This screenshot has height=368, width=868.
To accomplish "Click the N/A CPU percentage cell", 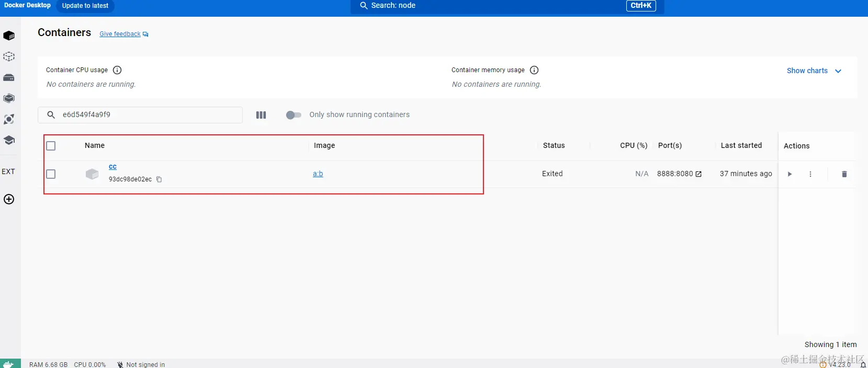I will (x=642, y=174).
